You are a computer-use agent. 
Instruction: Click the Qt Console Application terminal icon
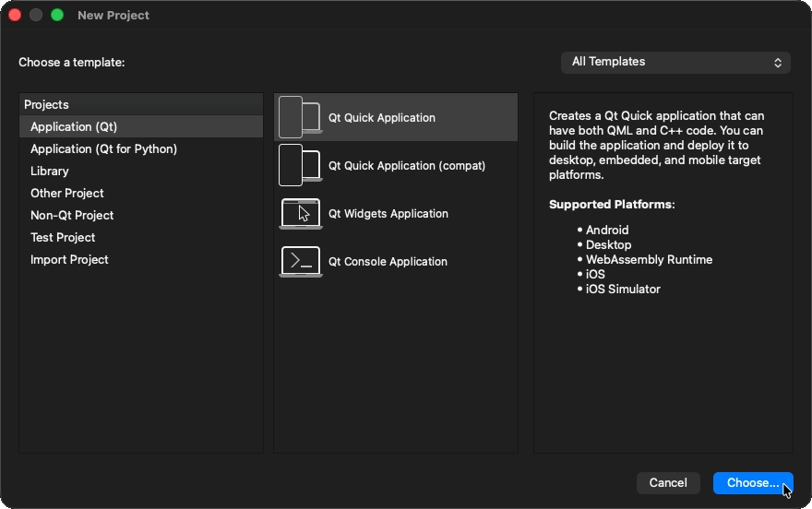(x=301, y=261)
